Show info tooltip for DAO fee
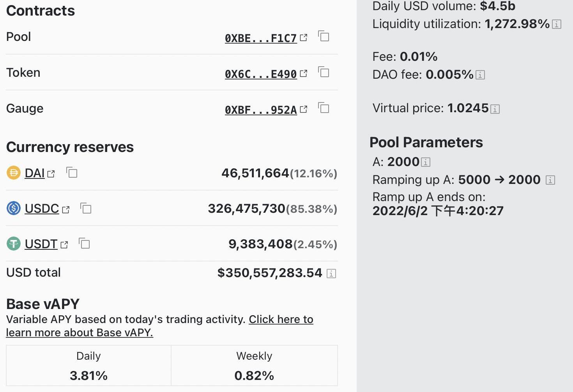This screenshot has width=573, height=392. point(480,75)
